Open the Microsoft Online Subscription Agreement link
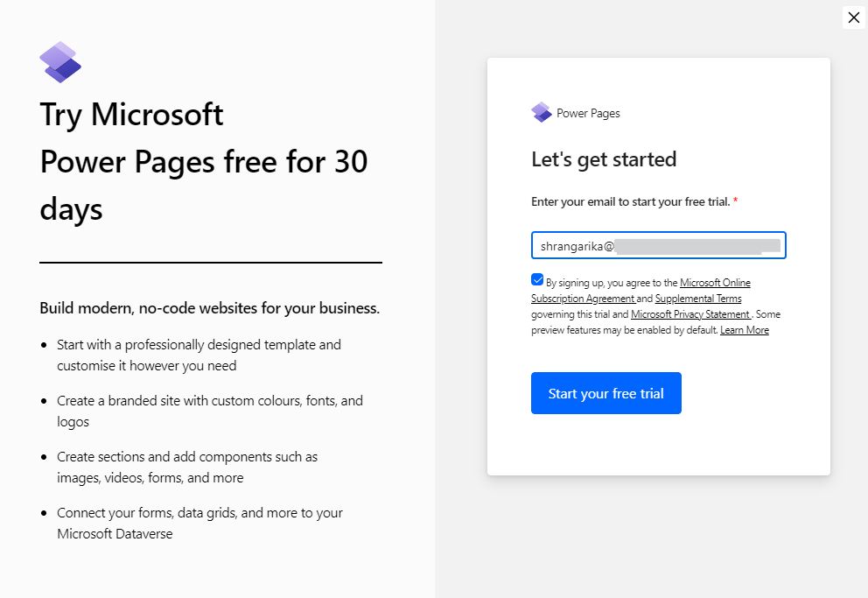The height and width of the screenshot is (598, 868). (x=715, y=283)
